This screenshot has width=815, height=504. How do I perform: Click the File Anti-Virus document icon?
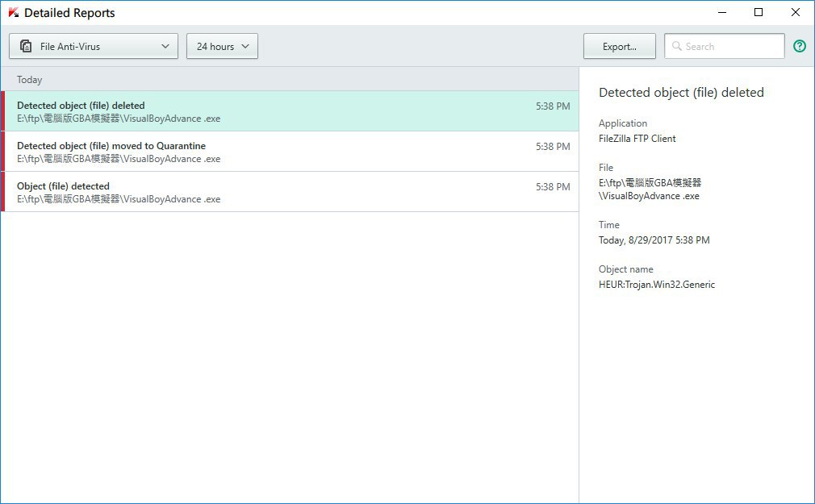[26, 46]
